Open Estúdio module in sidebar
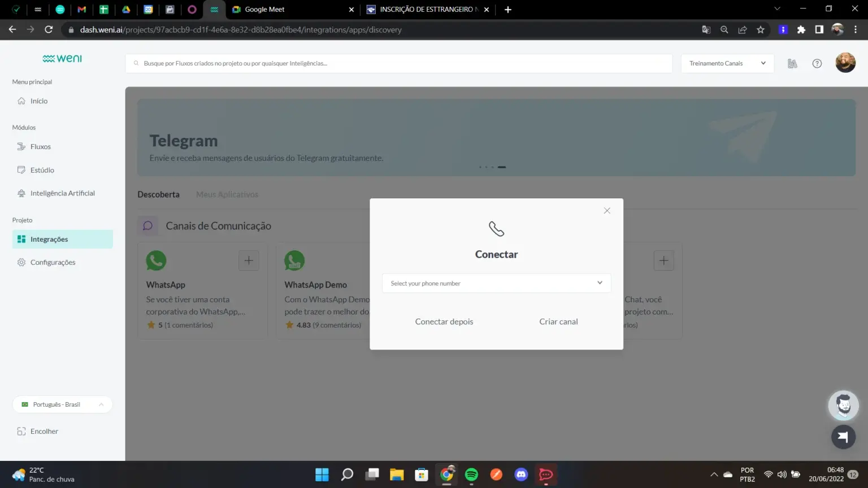The image size is (868, 488). 42,170
